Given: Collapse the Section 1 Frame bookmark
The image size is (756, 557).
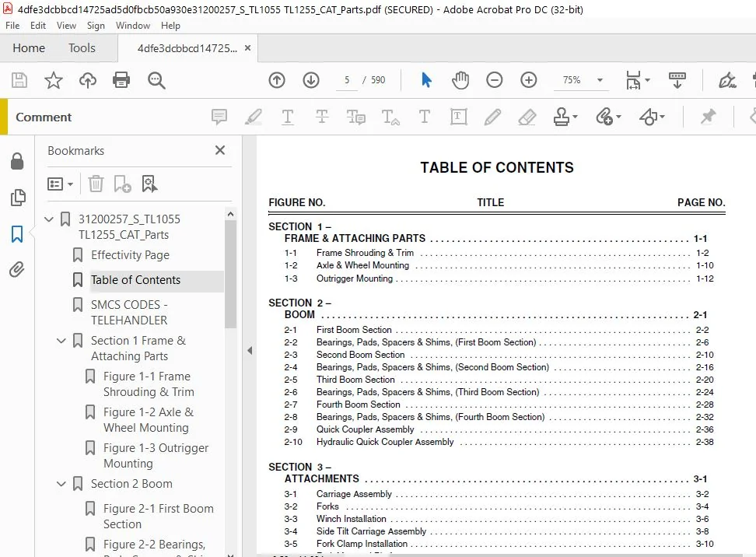Looking at the screenshot, I should pyautogui.click(x=61, y=341).
